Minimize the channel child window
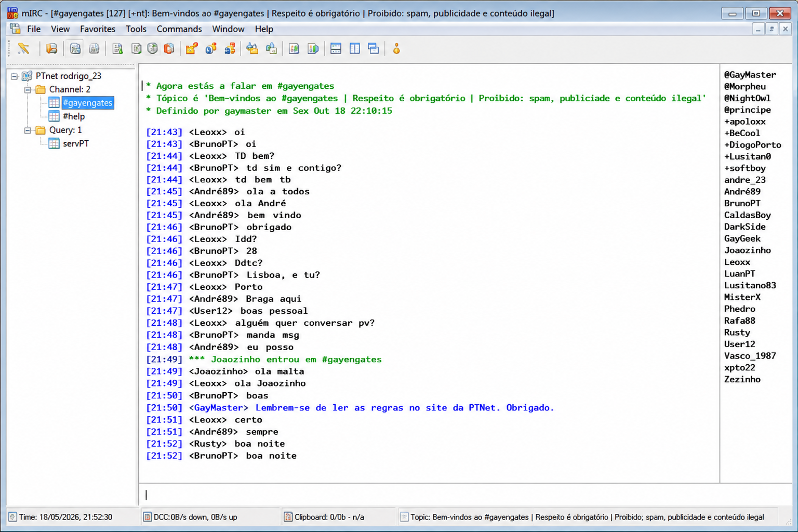 tap(759, 29)
